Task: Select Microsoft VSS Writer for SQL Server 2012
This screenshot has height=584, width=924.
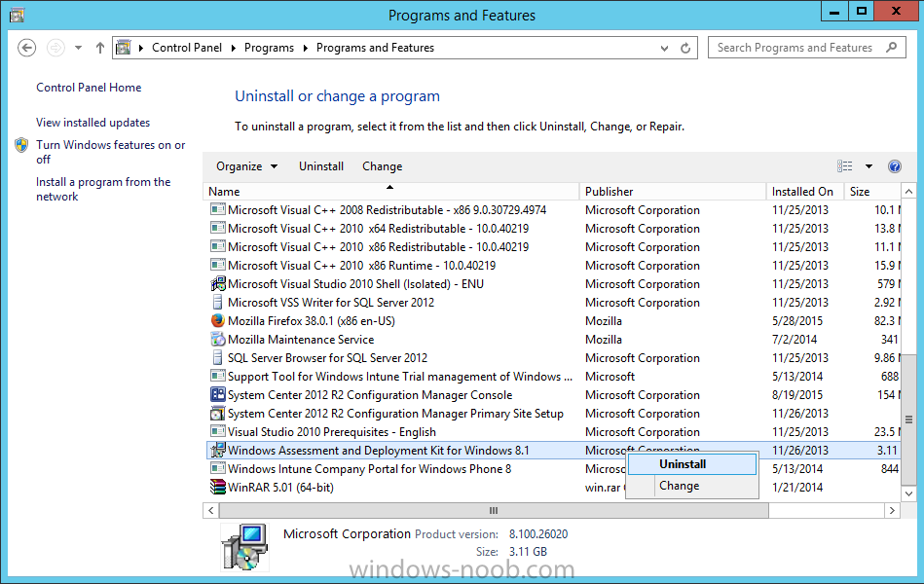Action: 331,303
